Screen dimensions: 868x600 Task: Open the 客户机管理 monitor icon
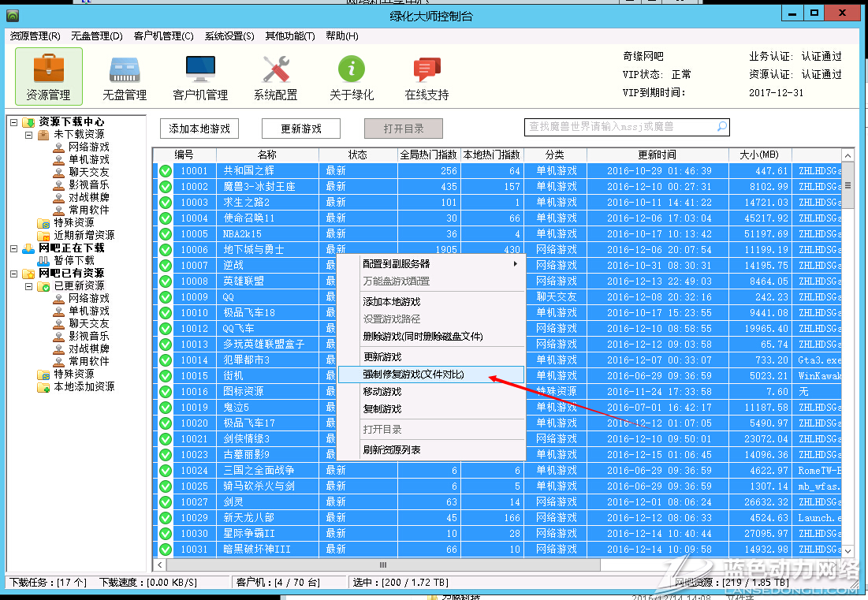coord(200,70)
